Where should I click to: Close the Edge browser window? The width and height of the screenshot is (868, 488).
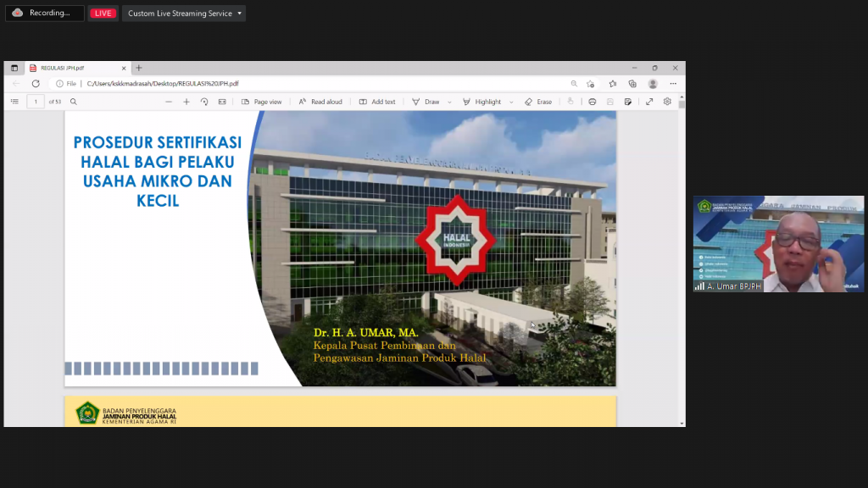point(676,68)
